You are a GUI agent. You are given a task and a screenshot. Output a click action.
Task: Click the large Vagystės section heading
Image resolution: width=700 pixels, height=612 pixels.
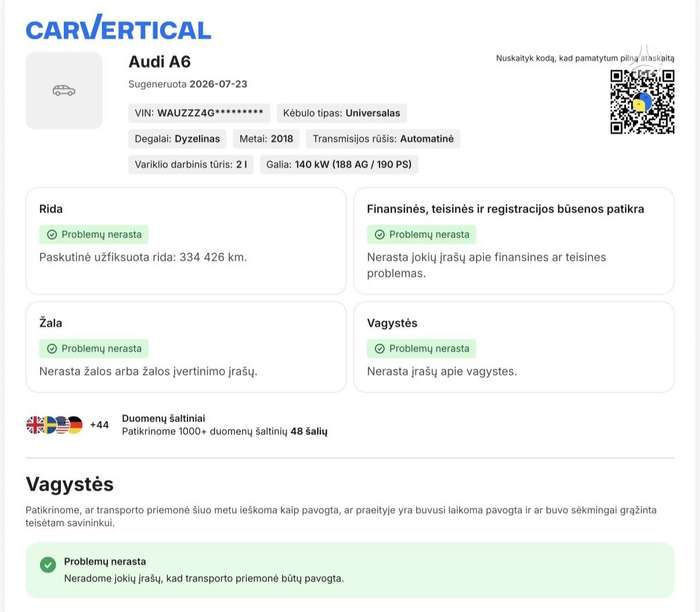pos(70,484)
